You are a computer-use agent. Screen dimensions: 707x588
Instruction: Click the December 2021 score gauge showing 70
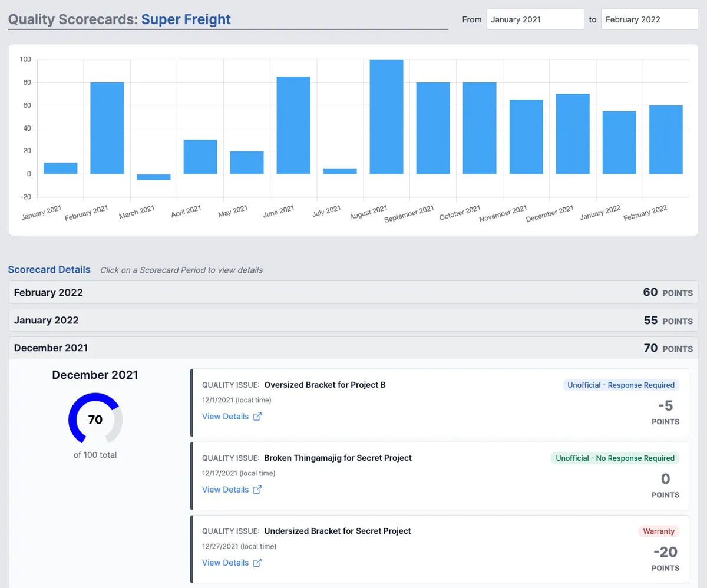pyautogui.click(x=95, y=419)
